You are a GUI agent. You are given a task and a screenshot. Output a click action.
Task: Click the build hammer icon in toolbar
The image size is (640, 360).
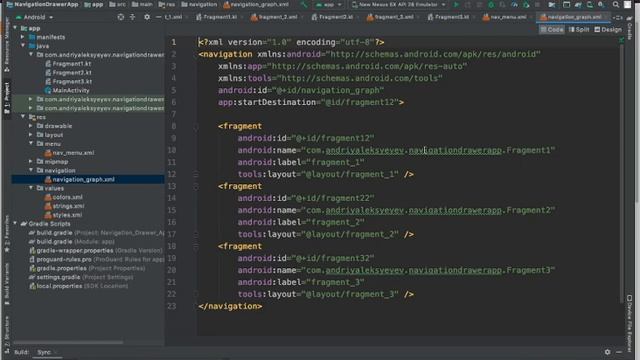click(x=304, y=4)
